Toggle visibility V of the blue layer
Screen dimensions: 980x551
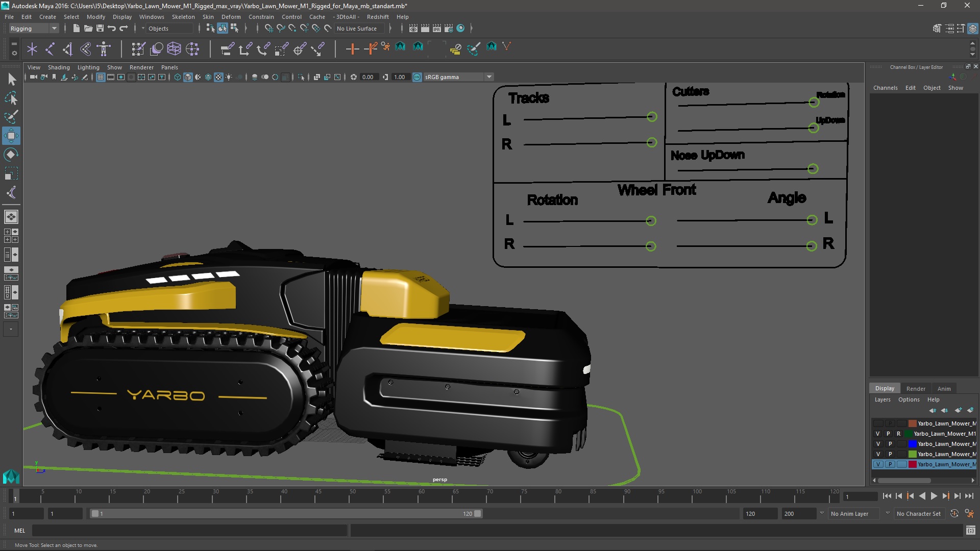[x=878, y=444]
